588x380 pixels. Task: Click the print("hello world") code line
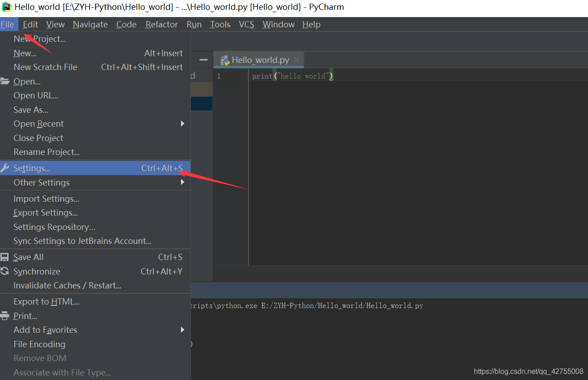pos(292,76)
